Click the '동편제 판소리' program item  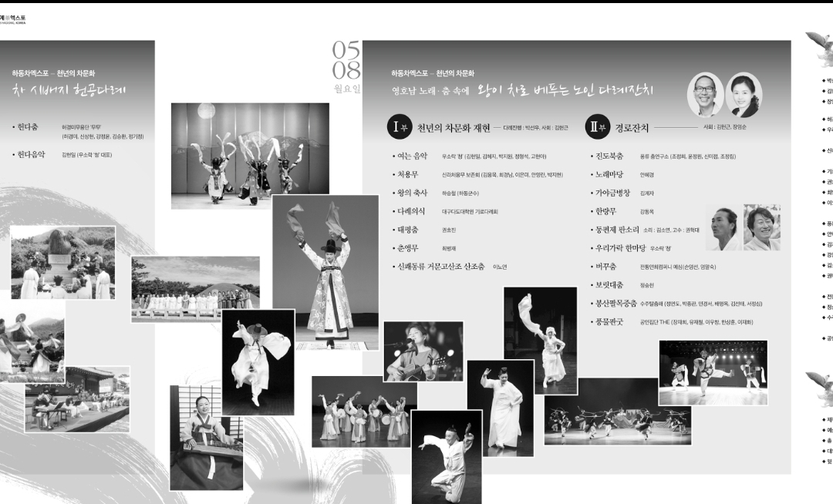click(x=617, y=230)
